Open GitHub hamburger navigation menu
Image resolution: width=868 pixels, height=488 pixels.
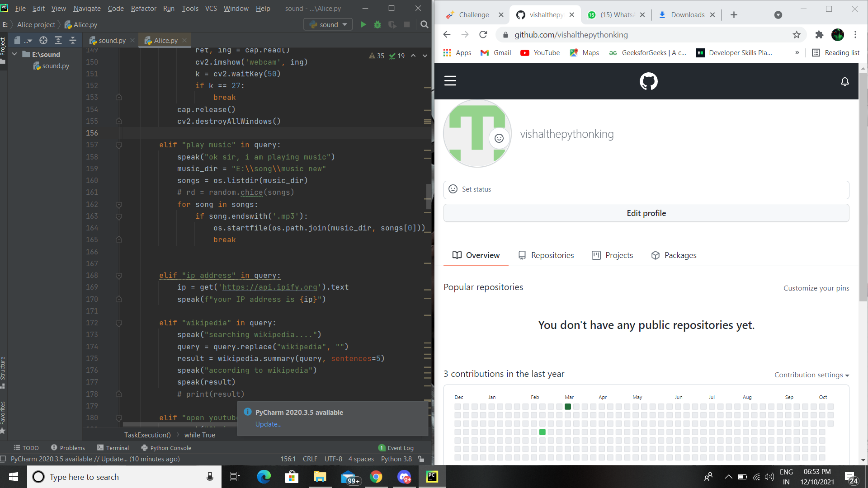tap(450, 81)
